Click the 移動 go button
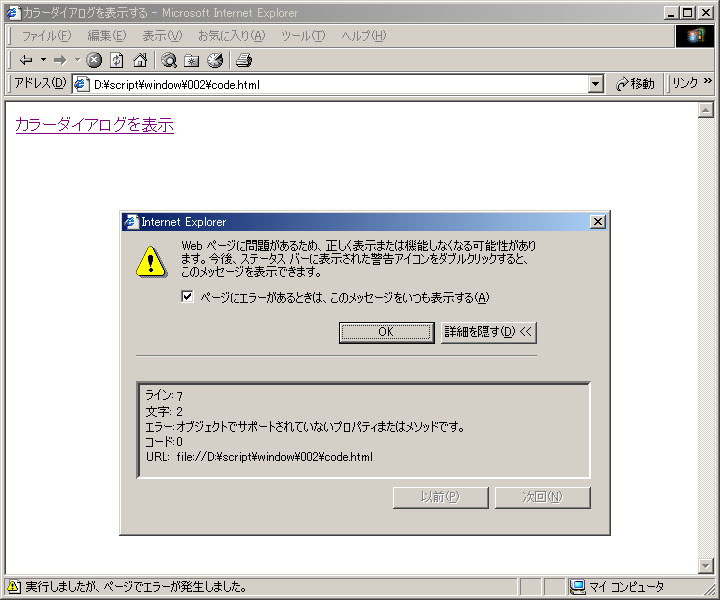 click(x=636, y=84)
